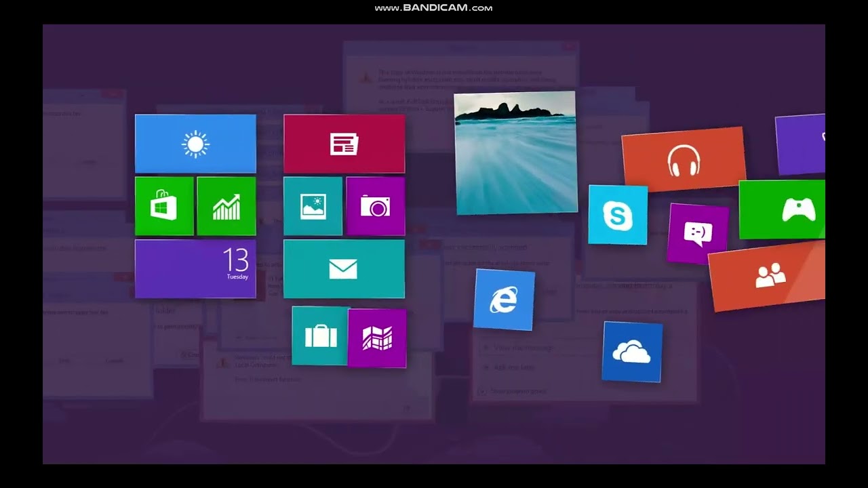The height and width of the screenshot is (488, 868).
Task: Open the green Store tile
Action: [x=164, y=206]
